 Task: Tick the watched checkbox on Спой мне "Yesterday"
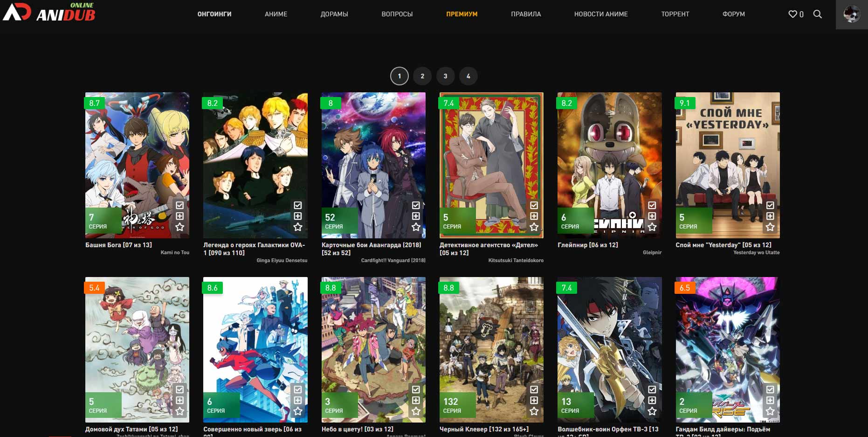(x=770, y=205)
